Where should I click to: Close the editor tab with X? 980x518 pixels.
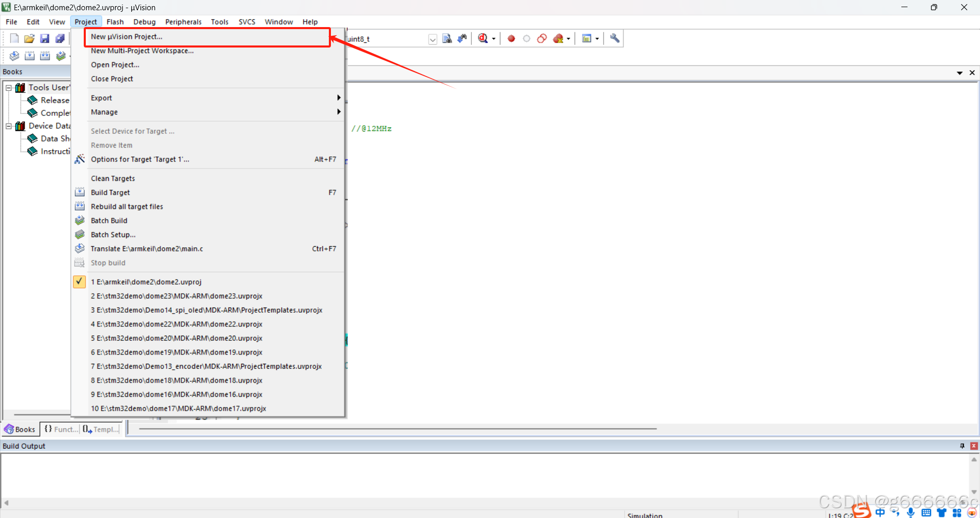[x=972, y=73]
